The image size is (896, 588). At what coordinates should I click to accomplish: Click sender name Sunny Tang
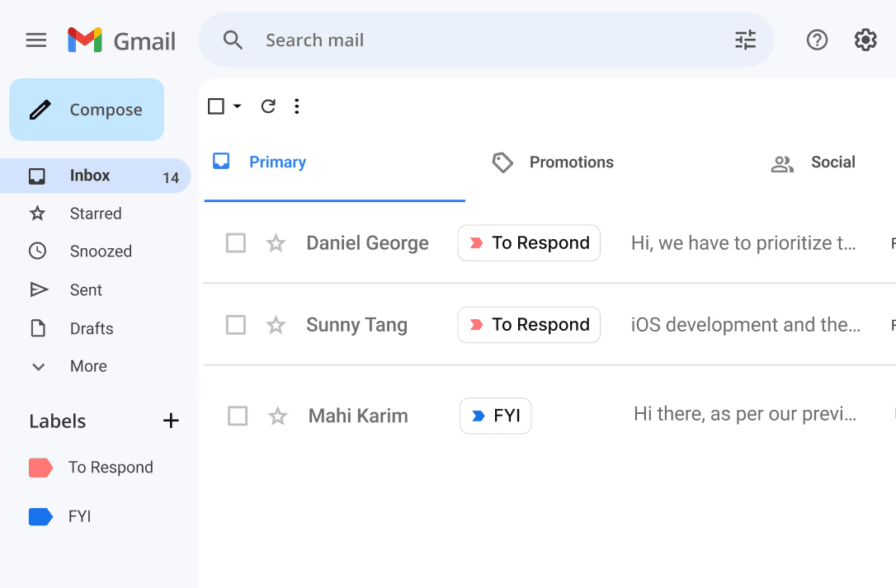pyautogui.click(x=356, y=325)
